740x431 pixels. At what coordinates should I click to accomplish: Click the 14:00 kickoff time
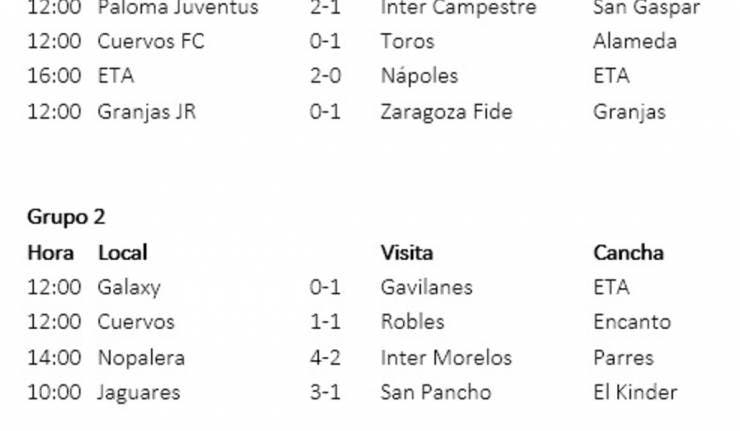coord(54,358)
